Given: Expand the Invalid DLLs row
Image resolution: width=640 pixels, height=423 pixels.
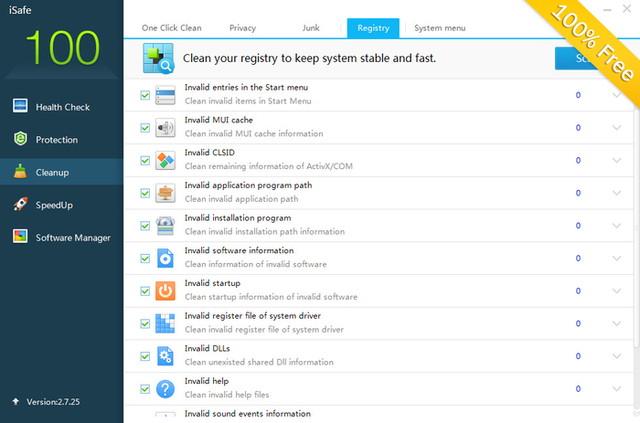Looking at the screenshot, I should point(616,356).
